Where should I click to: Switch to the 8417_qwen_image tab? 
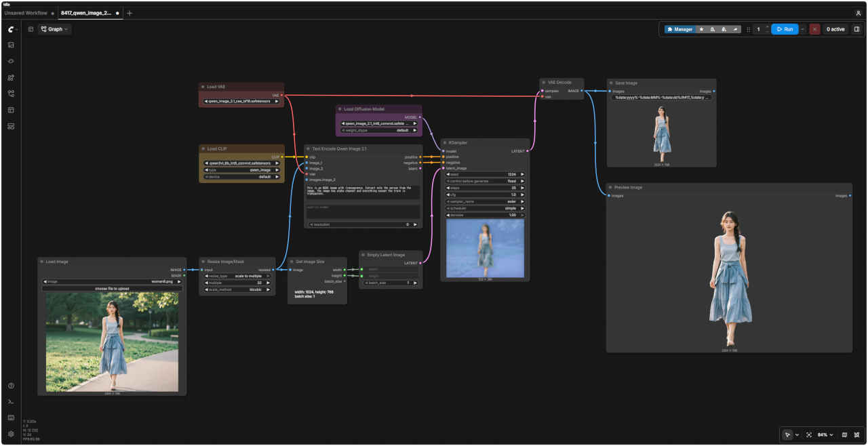click(x=90, y=13)
